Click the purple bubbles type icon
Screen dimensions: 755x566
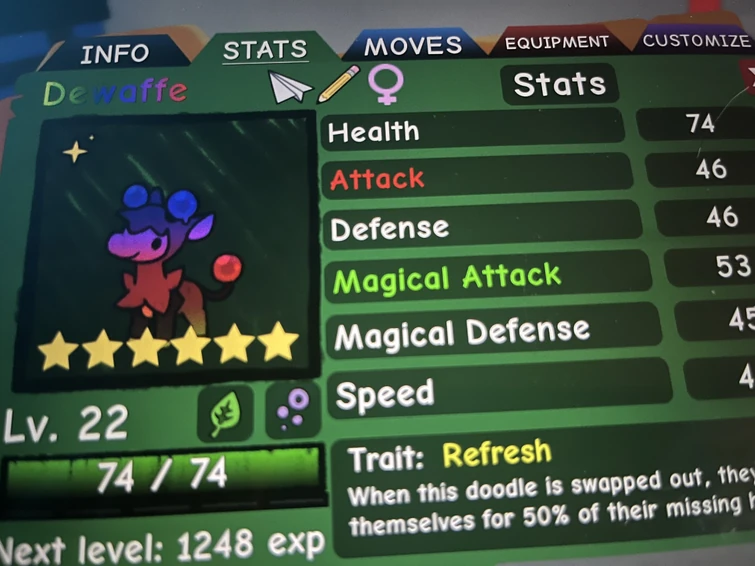click(x=293, y=410)
